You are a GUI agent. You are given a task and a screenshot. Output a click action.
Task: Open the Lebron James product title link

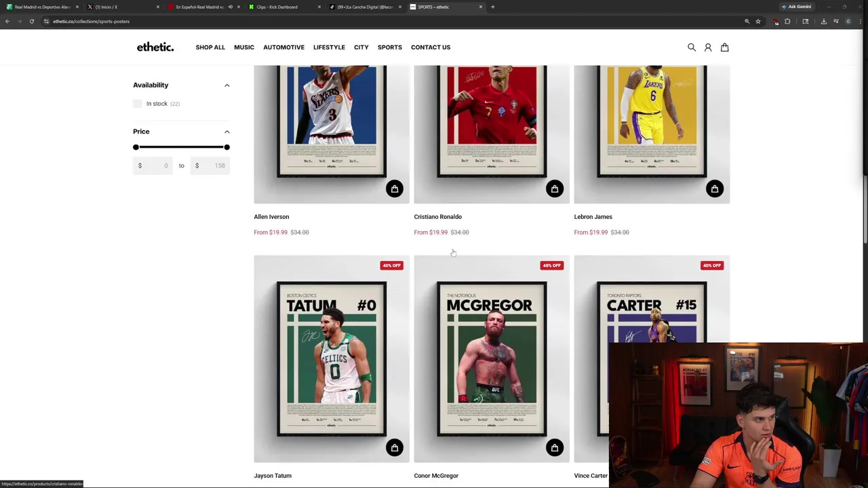[x=593, y=217]
